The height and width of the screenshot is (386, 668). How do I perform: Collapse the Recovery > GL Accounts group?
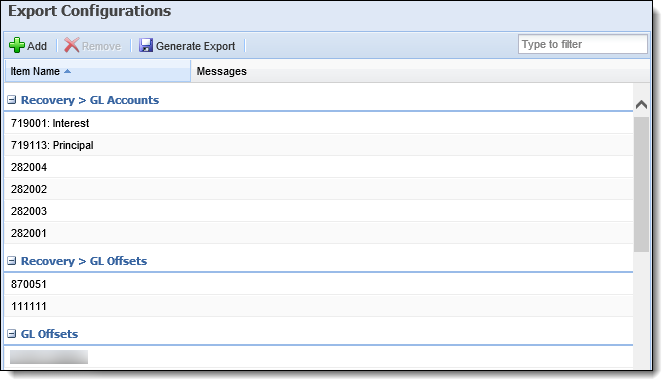(x=12, y=100)
